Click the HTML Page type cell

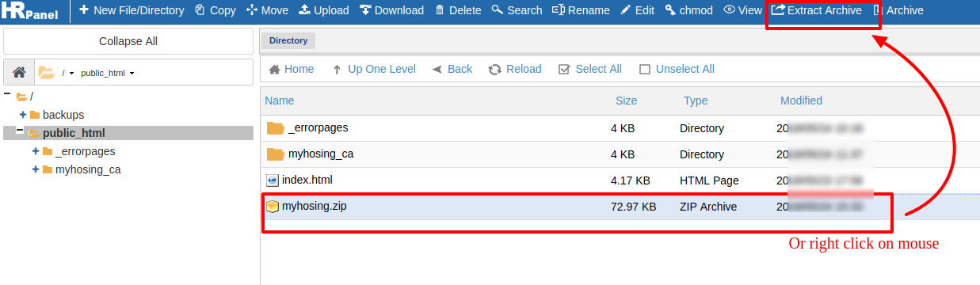[709, 180]
